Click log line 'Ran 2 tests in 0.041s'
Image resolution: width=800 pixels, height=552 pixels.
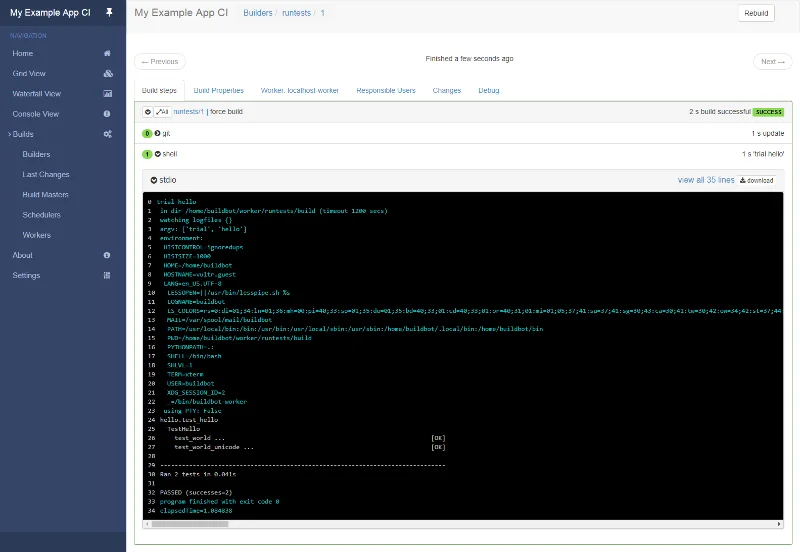point(198,474)
